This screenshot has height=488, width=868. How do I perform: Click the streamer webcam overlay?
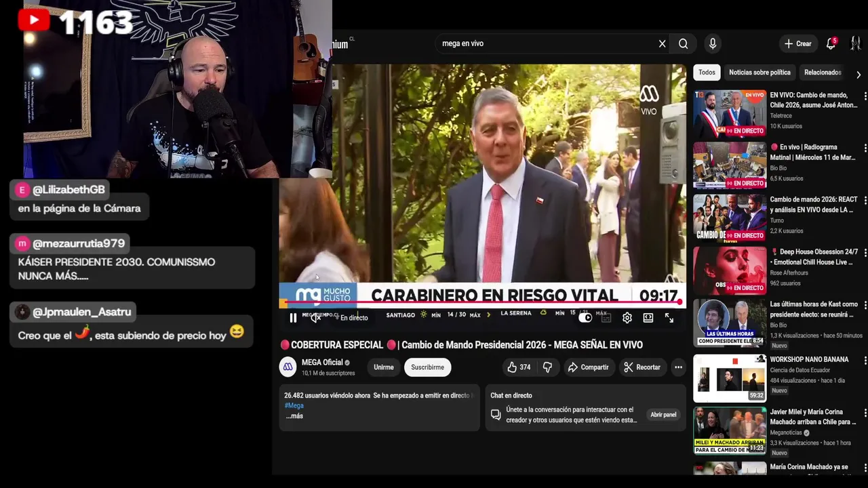(x=176, y=88)
